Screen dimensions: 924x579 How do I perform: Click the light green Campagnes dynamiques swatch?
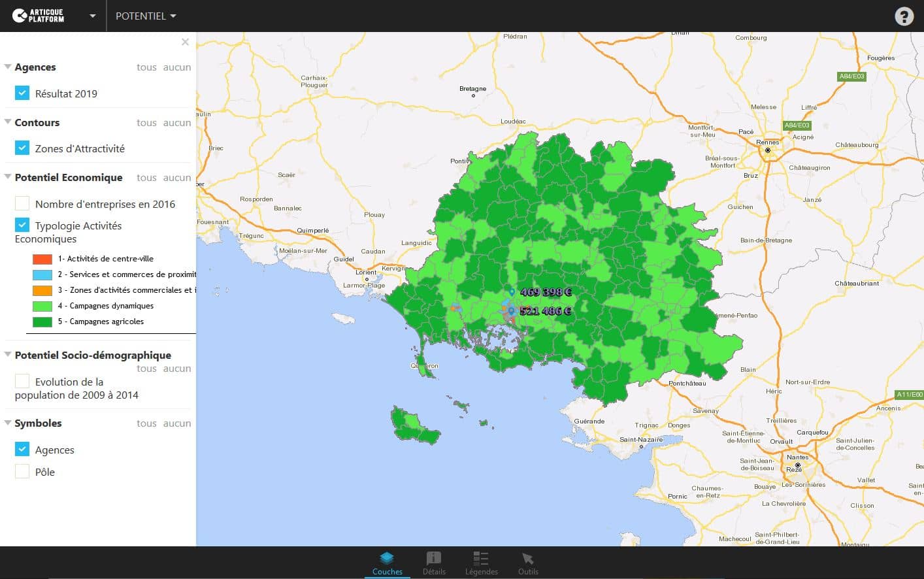(42, 306)
